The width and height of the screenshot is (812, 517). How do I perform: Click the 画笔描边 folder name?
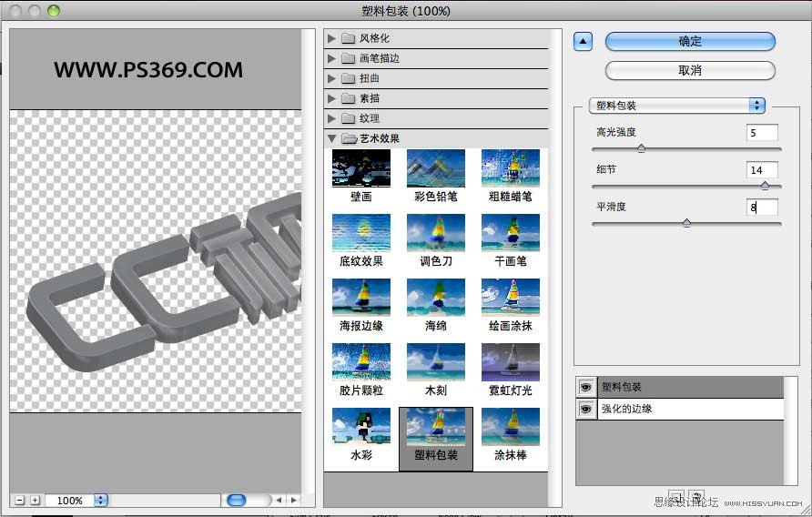click(x=380, y=58)
